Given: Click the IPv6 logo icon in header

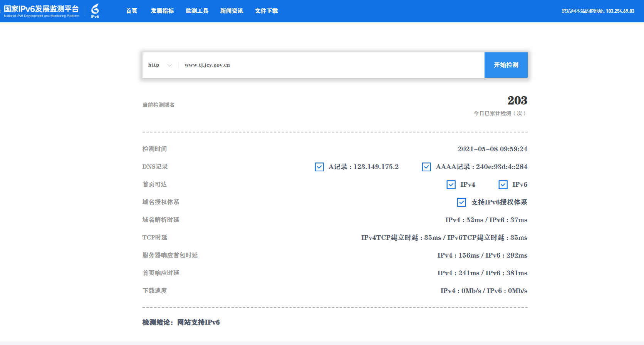Looking at the screenshot, I should tap(95, 11).
